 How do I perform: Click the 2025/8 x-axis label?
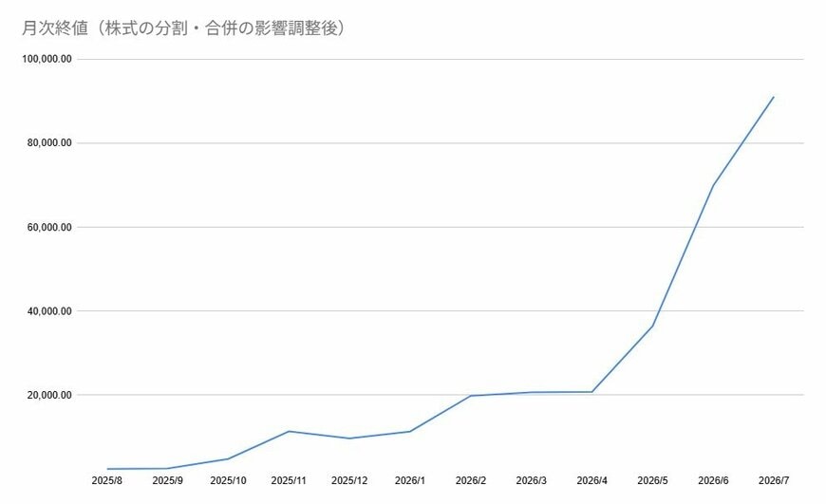coord(107,480)
